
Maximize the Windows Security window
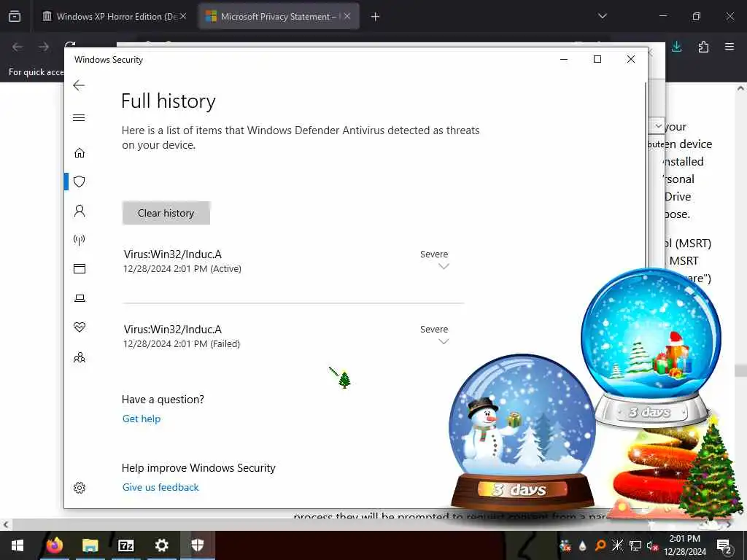(x=597, y=59)
